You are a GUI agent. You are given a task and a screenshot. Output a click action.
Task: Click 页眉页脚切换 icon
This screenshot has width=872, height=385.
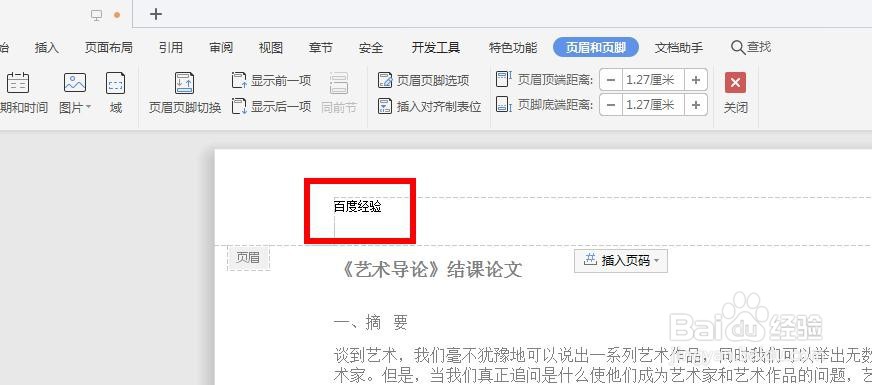(x=185, y=83)
